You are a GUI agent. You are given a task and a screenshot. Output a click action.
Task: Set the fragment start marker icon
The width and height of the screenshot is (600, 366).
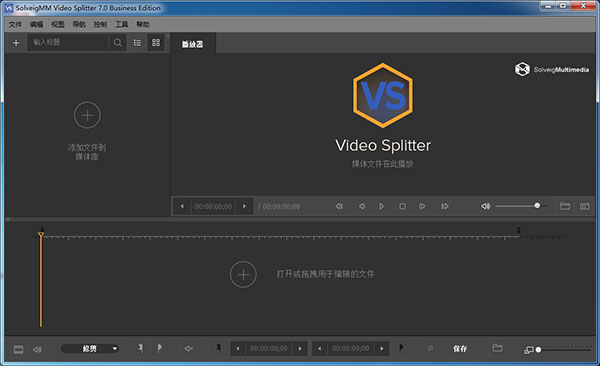coord(218,348)
